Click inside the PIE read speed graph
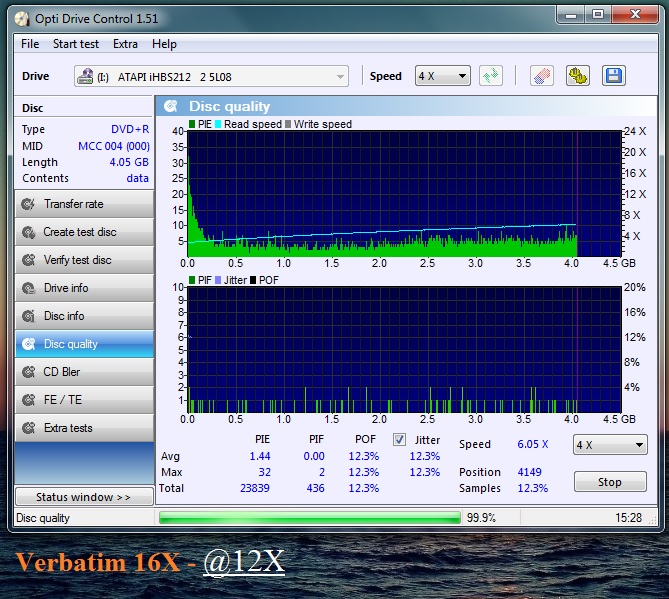 [x=404, y=194]
